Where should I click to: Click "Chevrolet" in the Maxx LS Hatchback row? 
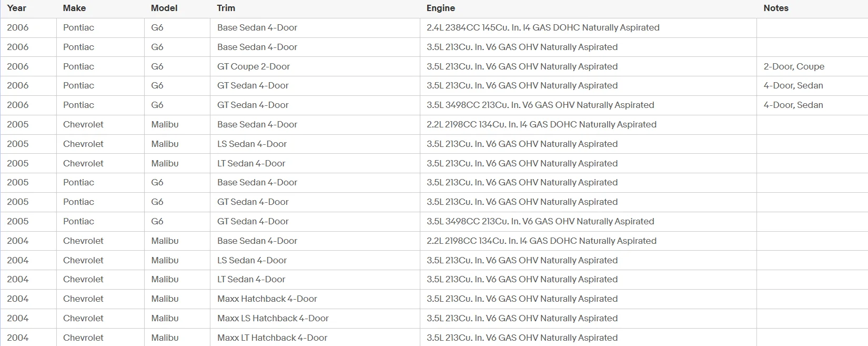tap(83, 318)
